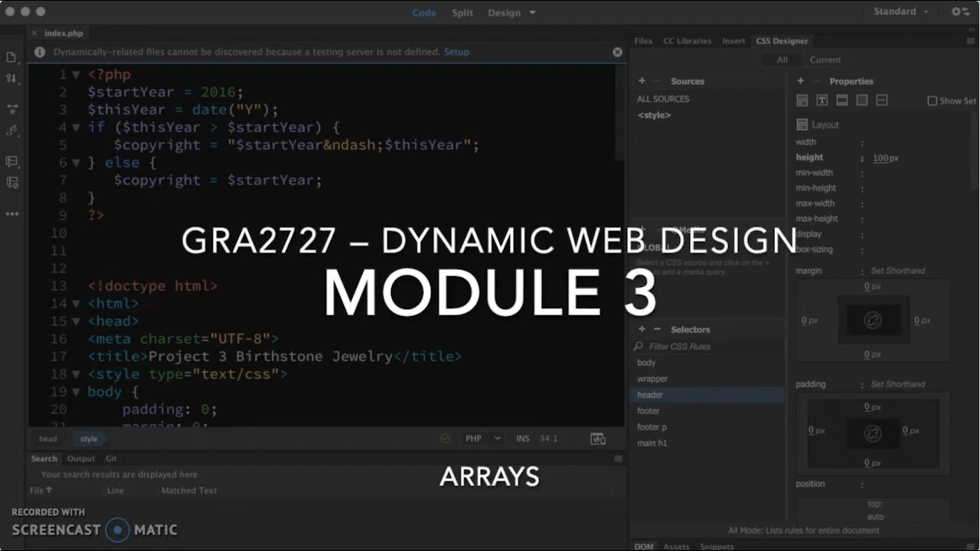This screenshot has height=551, width=980.
Task: Jump to the Text properties category icon
Action: (822, 100)
